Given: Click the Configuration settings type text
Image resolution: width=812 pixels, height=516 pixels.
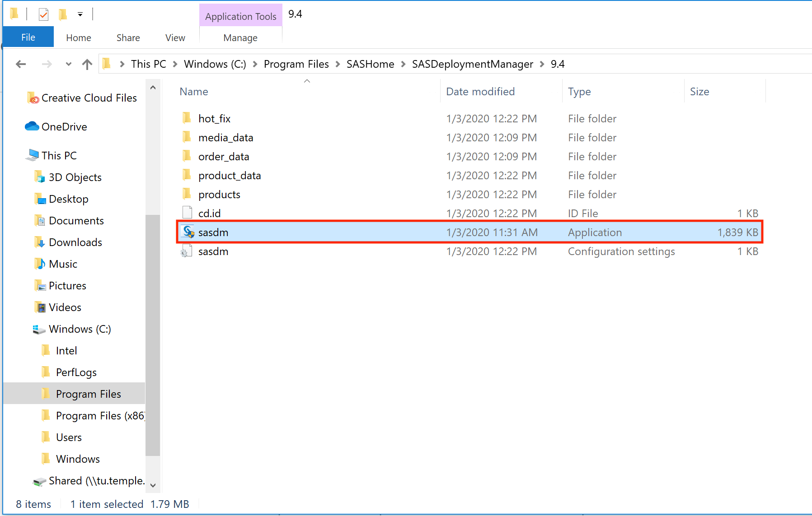Looking at the screenshot, I should 621,251.
